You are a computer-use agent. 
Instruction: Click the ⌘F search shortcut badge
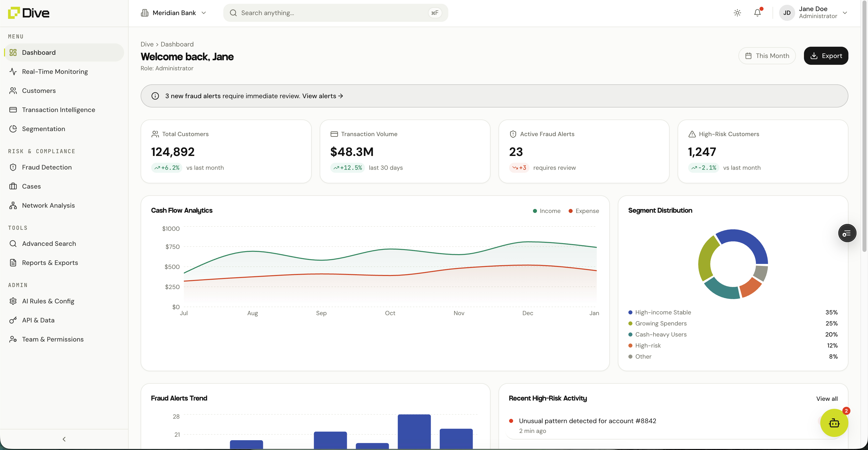tap(435, 13)
